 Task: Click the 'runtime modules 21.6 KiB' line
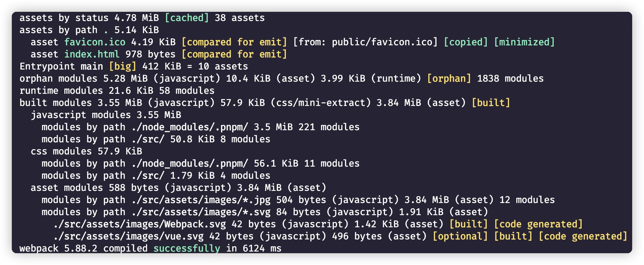117,91
